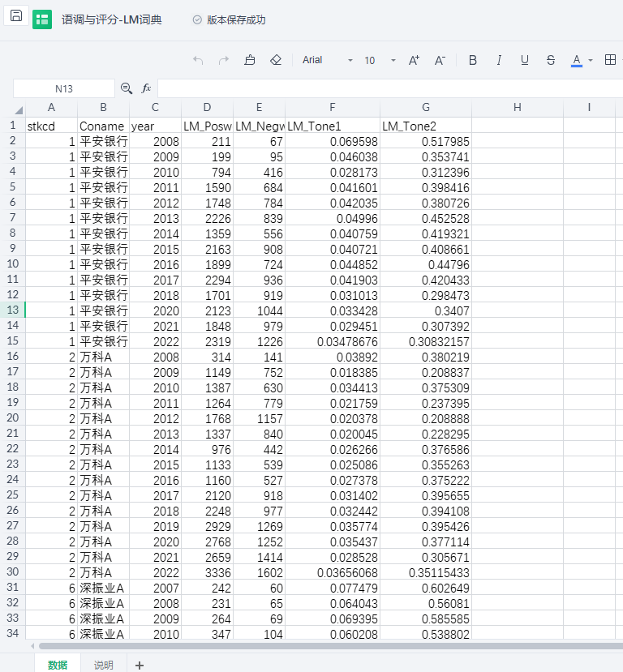Select the format painter brush icon
Viewport: 623px width, 672px height.
click(x=250, y=60)
